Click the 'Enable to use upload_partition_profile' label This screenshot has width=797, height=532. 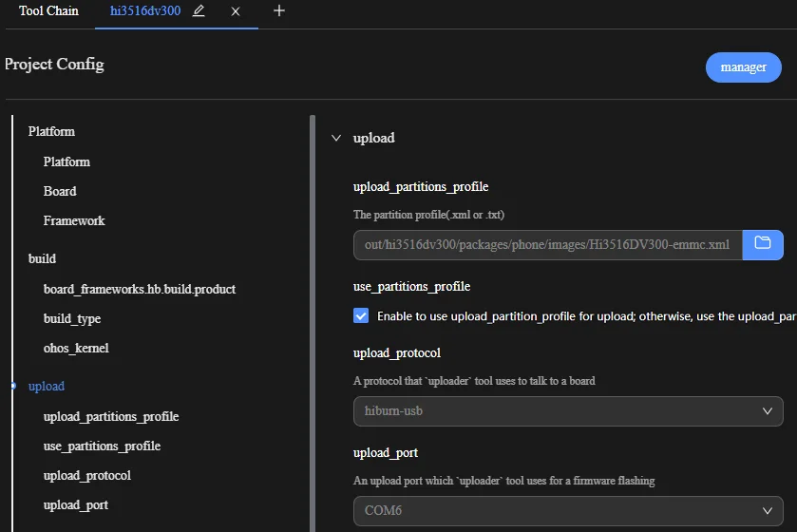pos(586,316)
